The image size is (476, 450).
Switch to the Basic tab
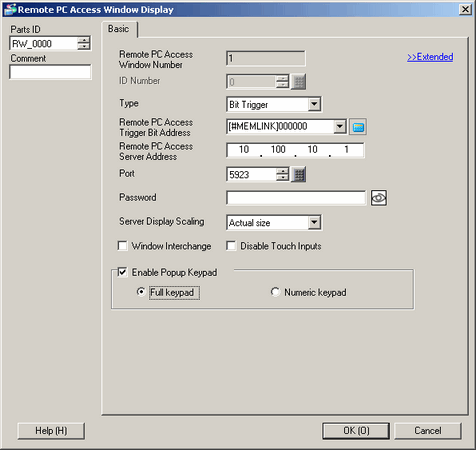pos(118,29)
